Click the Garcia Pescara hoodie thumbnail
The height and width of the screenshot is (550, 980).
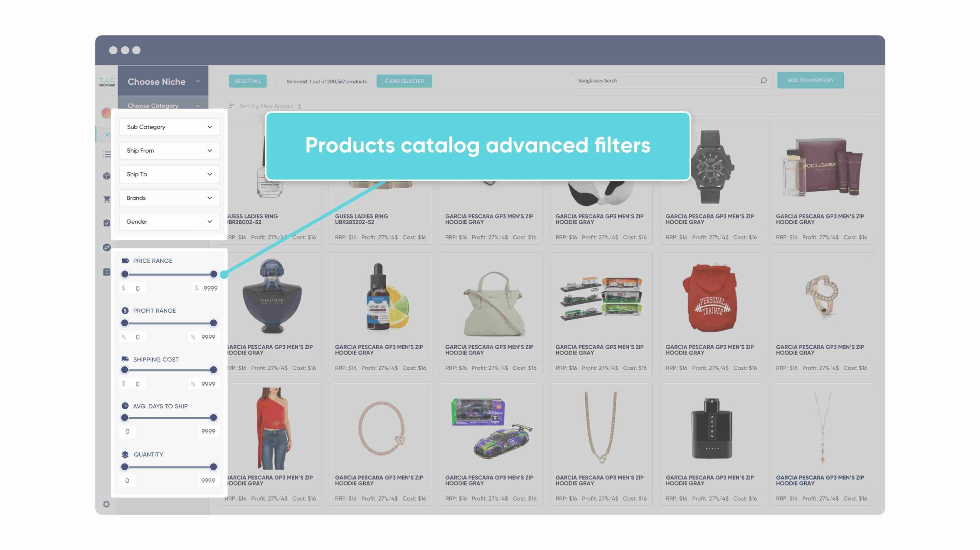click(x=711, y=297)
